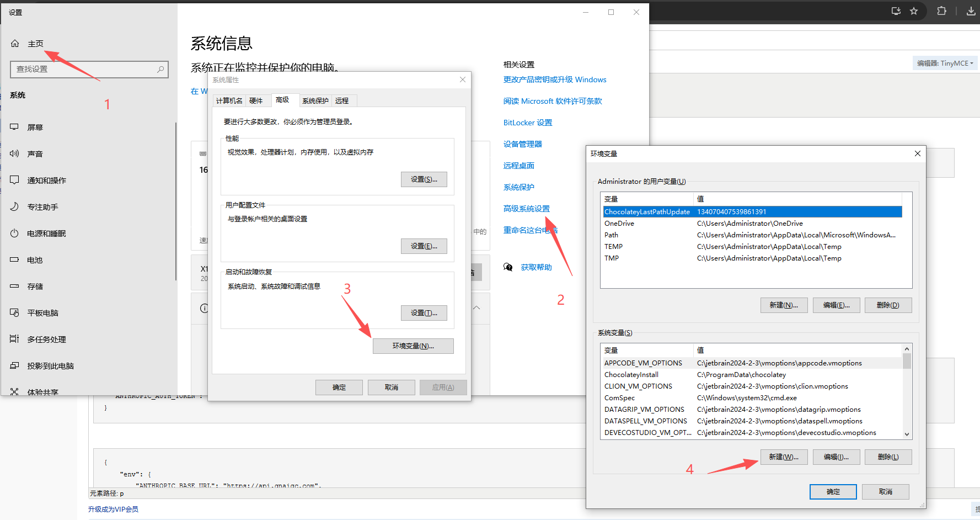Select DATAGRIP_VM_OPTIONS system variable row
This screenshot has height=520, width=980.
[752, 410]
